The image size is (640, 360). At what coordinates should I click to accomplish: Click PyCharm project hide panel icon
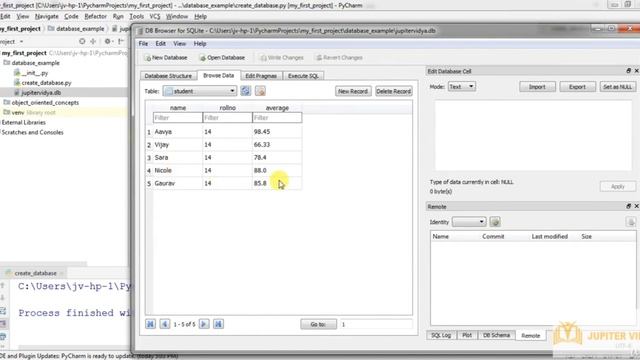point(121,41)
